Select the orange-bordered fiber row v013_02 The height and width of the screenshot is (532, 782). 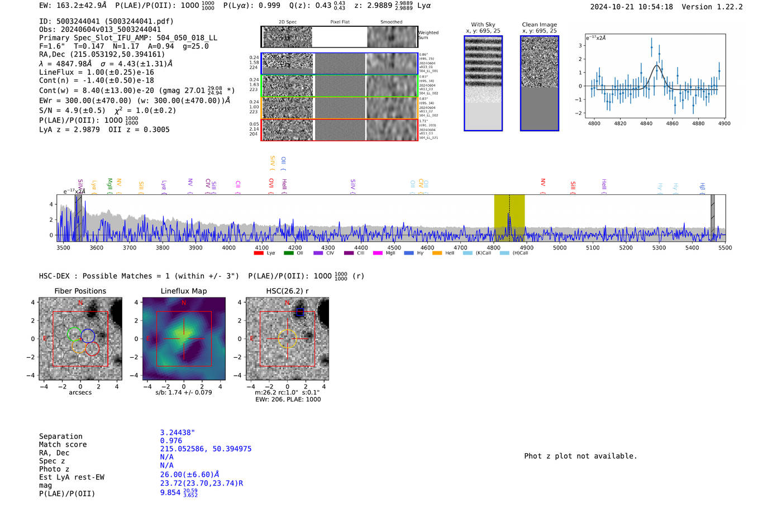point(340,108)
